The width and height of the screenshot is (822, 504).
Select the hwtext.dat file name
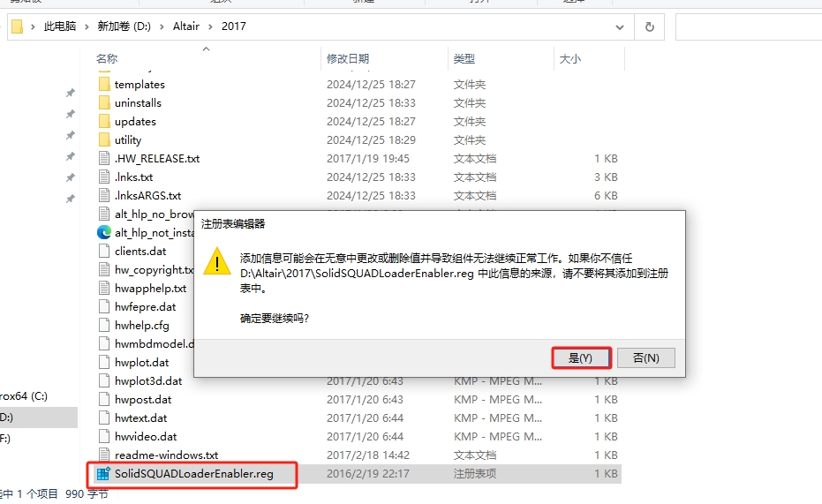(140, 418)
